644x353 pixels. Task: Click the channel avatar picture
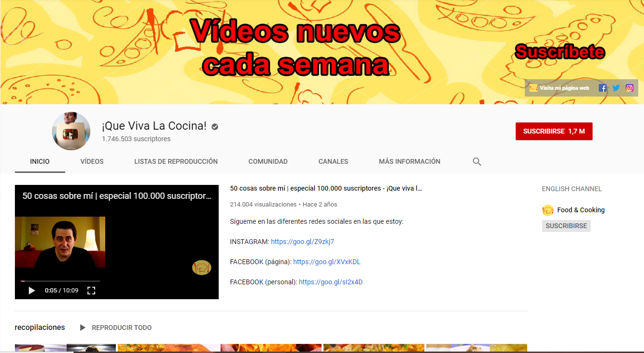(x=71, y=132)
